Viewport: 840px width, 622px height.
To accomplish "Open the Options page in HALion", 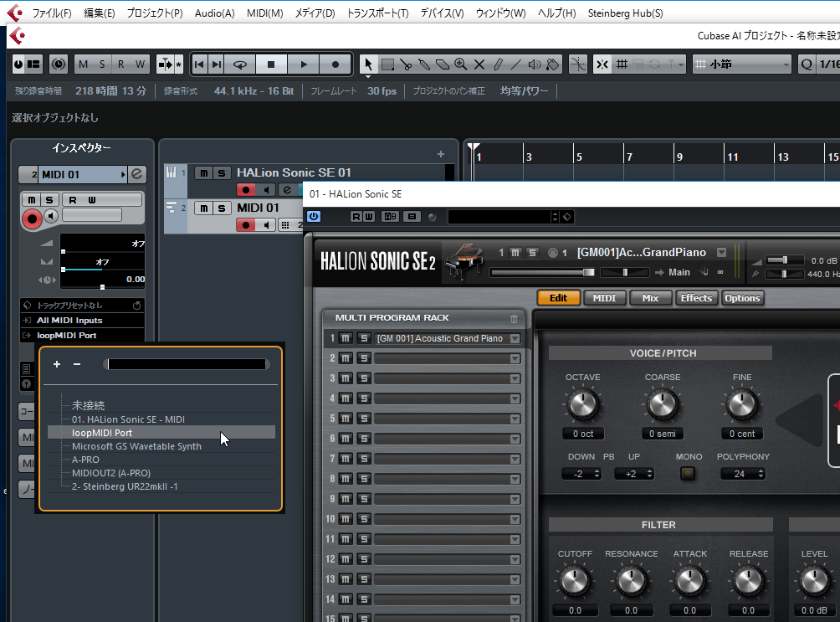I will tap(742, 298).
